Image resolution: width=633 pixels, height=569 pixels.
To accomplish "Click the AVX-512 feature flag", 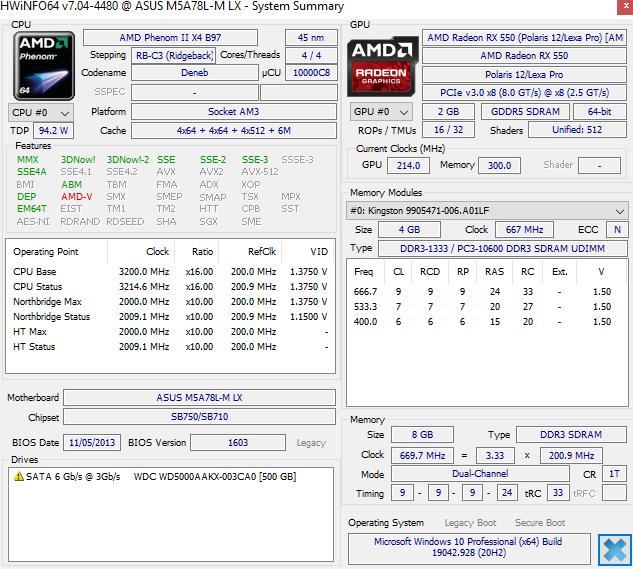I will click(260, 172).
